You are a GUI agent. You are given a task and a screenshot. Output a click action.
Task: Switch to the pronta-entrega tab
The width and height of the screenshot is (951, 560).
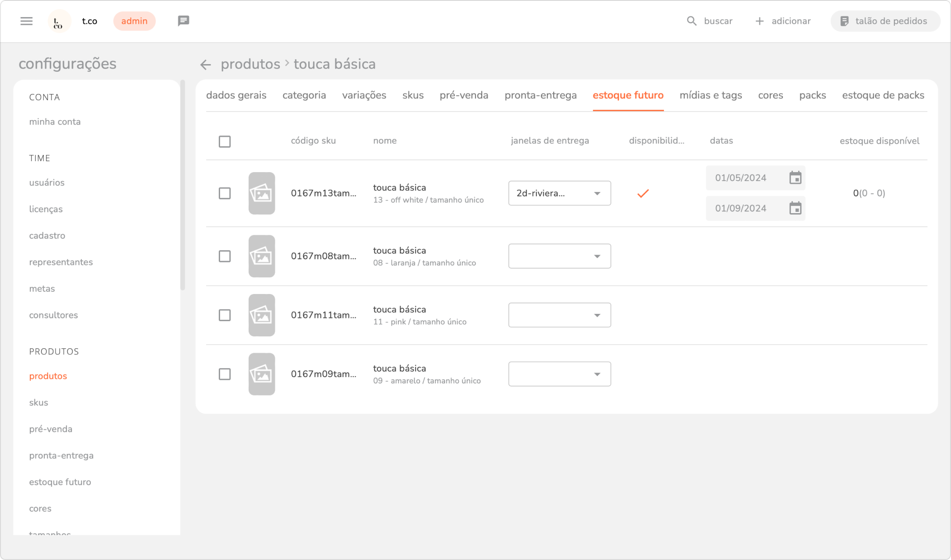point(540,95)
